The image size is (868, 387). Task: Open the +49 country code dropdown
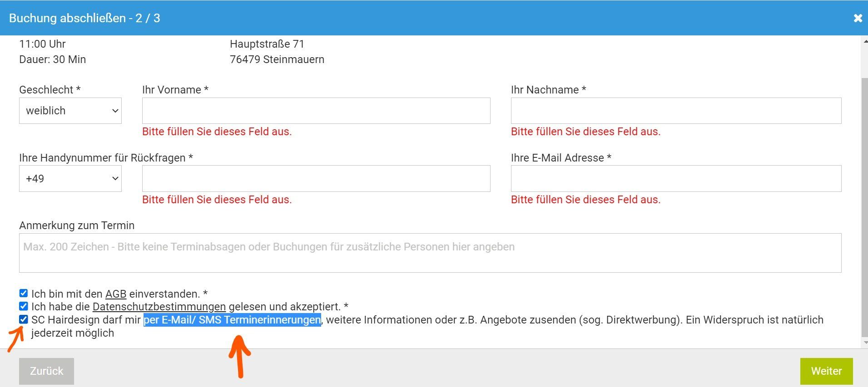coord(70,178)
